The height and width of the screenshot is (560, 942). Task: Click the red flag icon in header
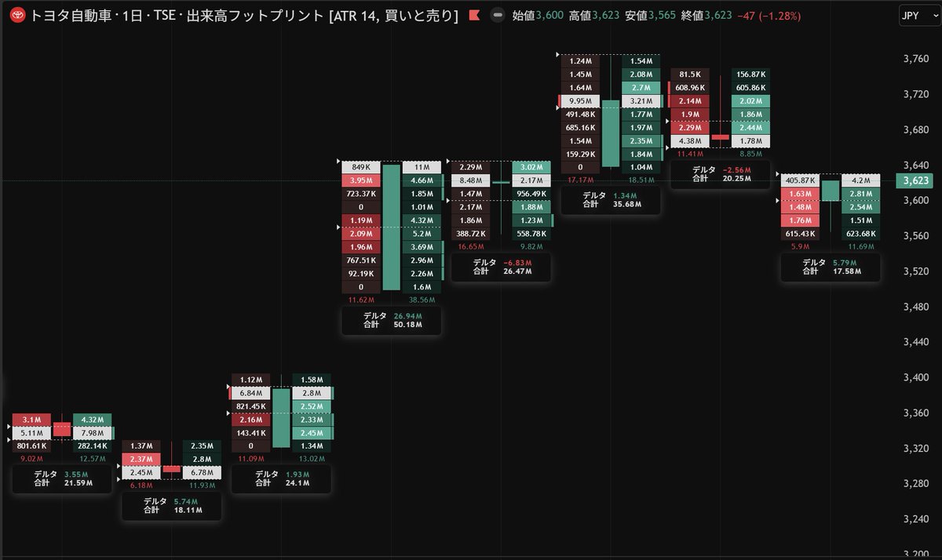click(474, 15)
